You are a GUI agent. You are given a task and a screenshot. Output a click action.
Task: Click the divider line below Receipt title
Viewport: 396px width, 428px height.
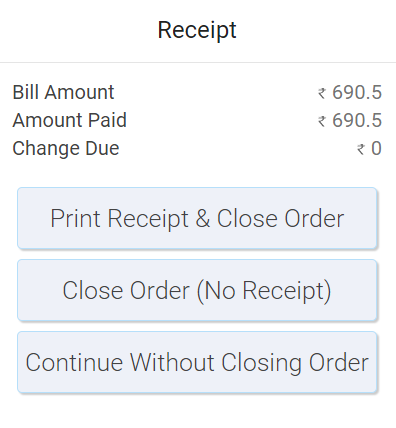[x=198, y=62]
